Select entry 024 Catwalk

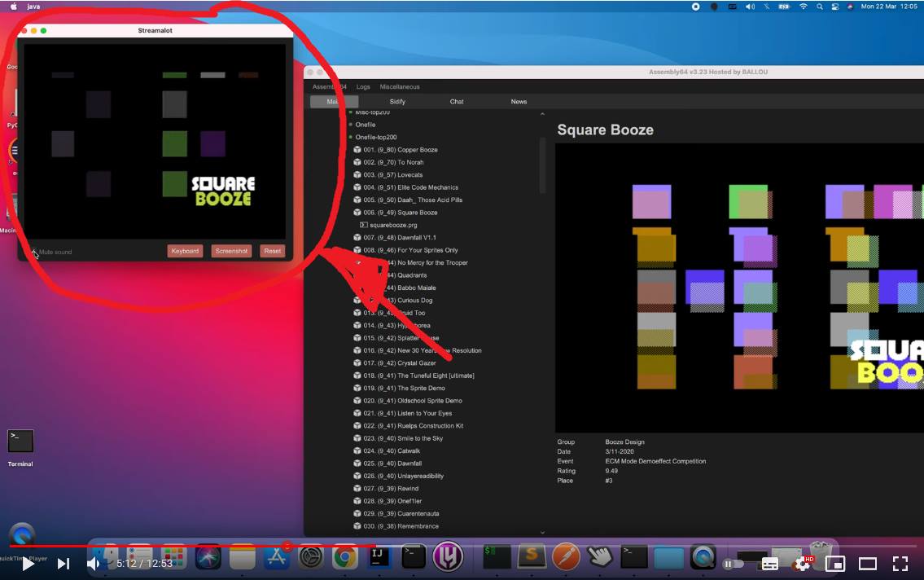tap(392, 451)
